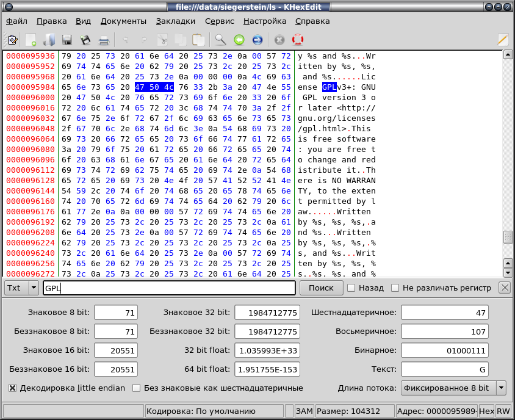This screenshot has height=420, width=515.
Task: Click the Текст value field showing G
Action: click(445, 369)
